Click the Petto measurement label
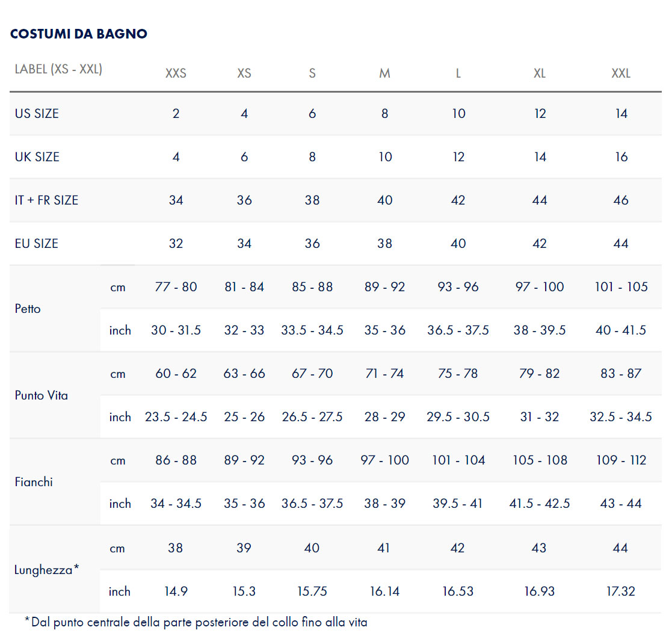The image size is (672, 636). click(28, 309)
